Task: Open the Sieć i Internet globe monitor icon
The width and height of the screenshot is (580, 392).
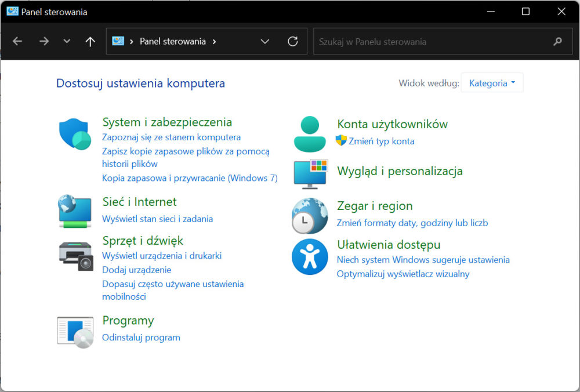Action: (75, 212)
